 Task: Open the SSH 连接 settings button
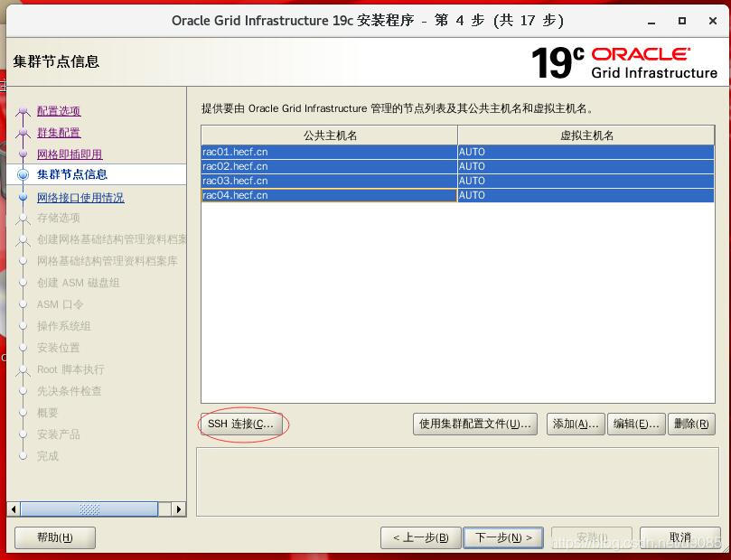[x=241, y=424]
